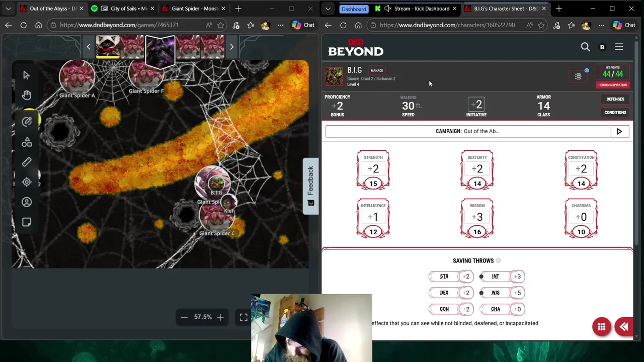
Task: Open the sticky note tool
Action: pos(27,222)
